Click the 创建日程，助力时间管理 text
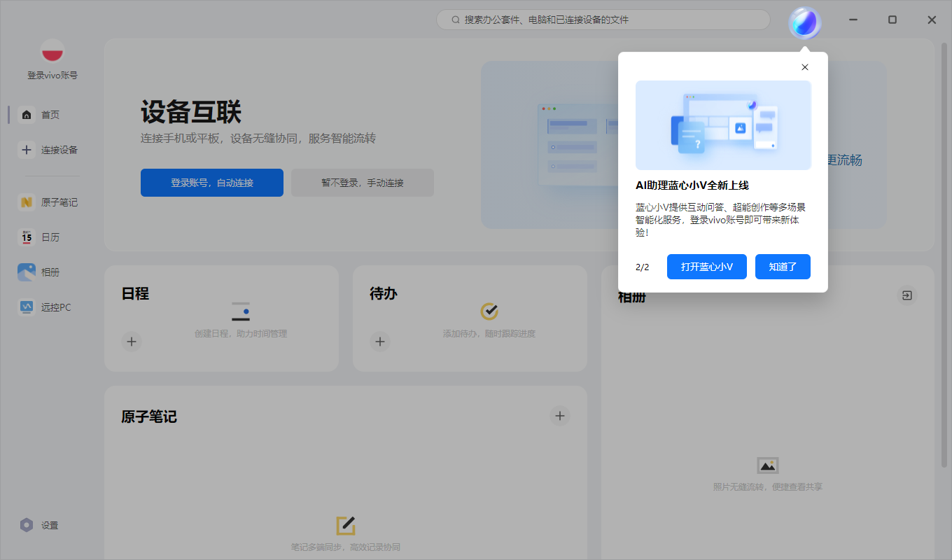The height and width of the screenshot is (560, 952). pyautogui.click(x=241, y=334)
